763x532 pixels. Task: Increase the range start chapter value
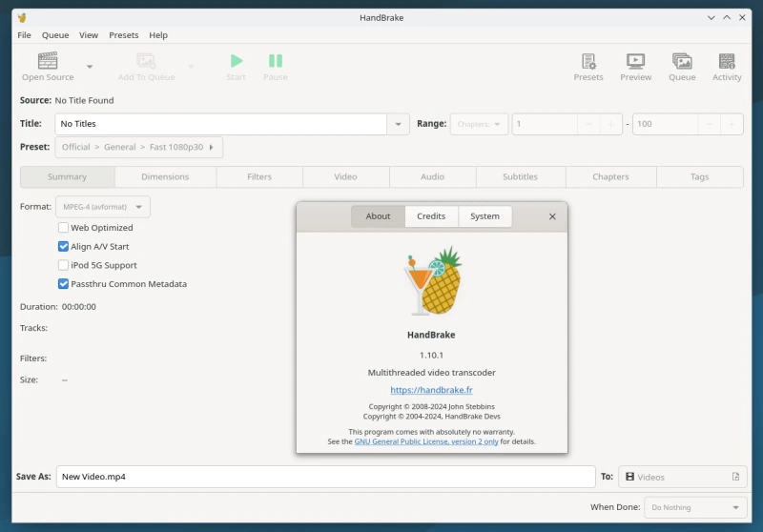click(610, 124)
